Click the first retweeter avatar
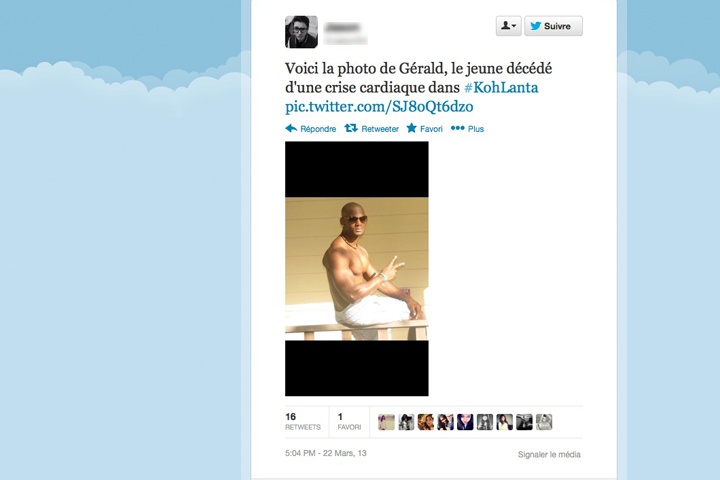720x480 pixels. pos(386,422)
